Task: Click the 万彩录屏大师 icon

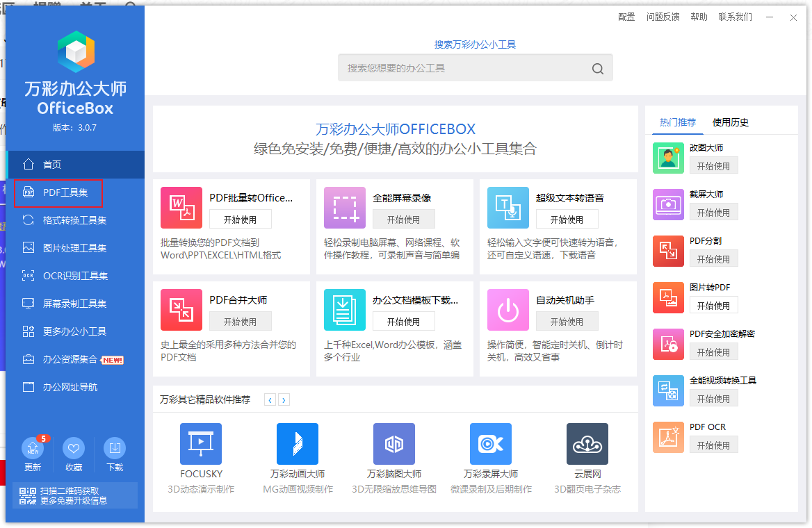Action: click(491, 444)
